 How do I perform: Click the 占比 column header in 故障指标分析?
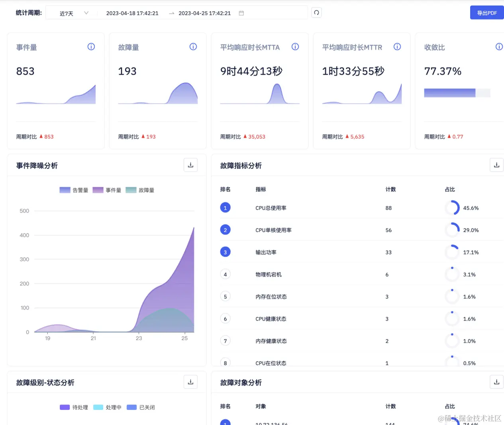[450, 189]
